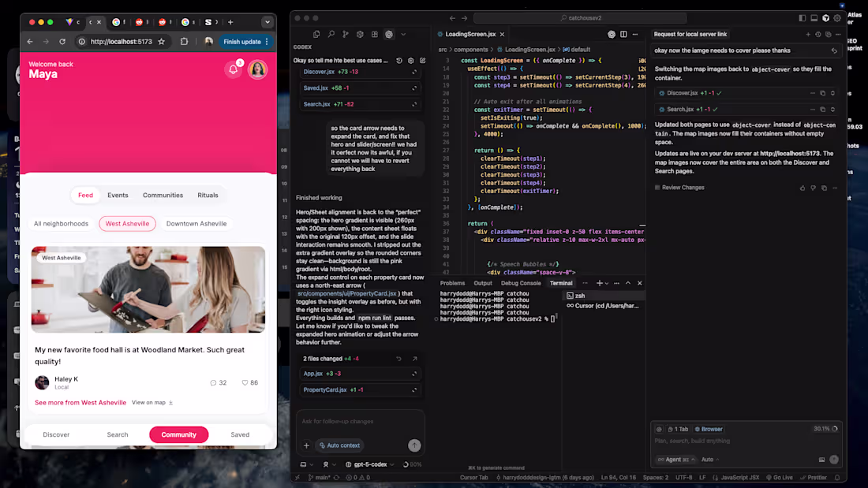Open the Debug Console tab

[521, 283]
